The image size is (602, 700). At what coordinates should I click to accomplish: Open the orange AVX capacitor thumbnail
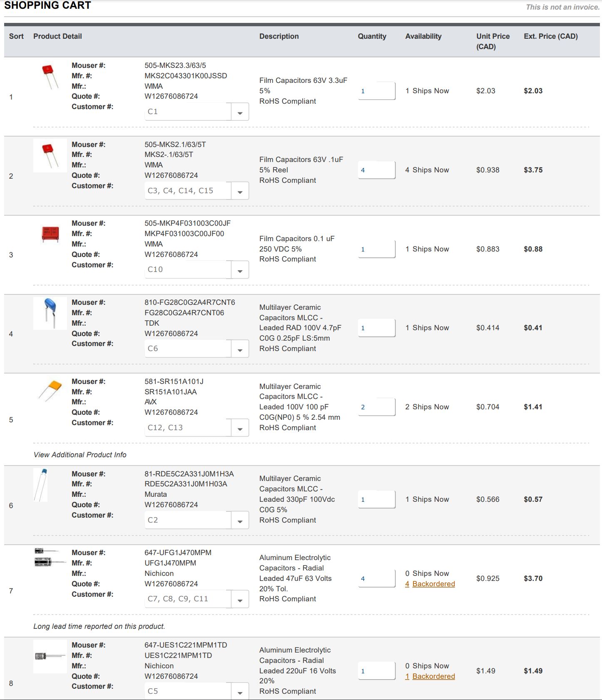(50, 391)
